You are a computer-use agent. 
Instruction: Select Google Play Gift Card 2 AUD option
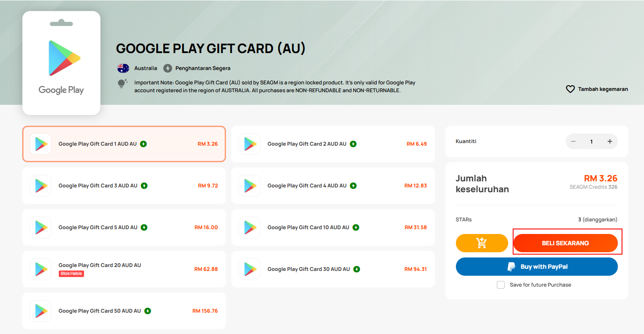[333, 144]
